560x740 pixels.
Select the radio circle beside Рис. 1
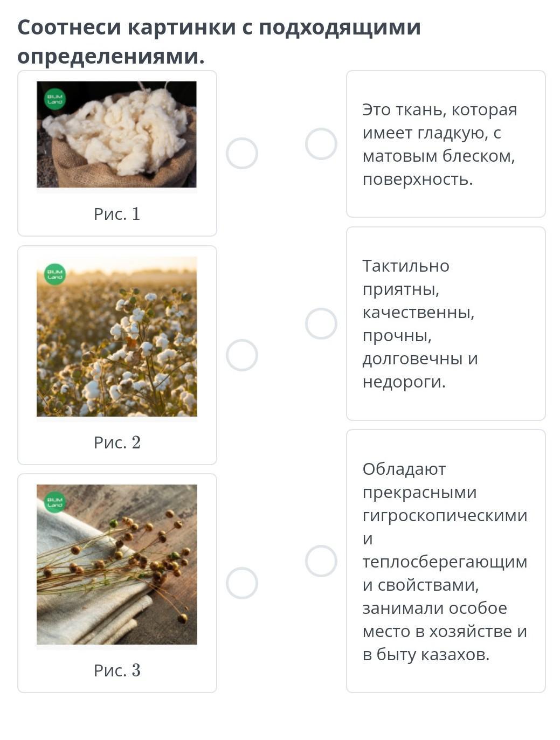(x=242, y=153)
